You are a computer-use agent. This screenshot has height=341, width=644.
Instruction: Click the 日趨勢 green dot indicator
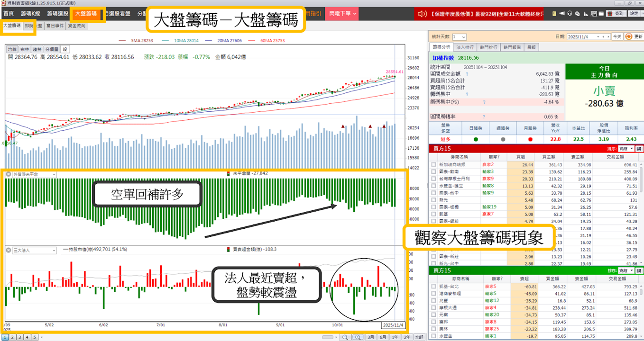[476, 139]
